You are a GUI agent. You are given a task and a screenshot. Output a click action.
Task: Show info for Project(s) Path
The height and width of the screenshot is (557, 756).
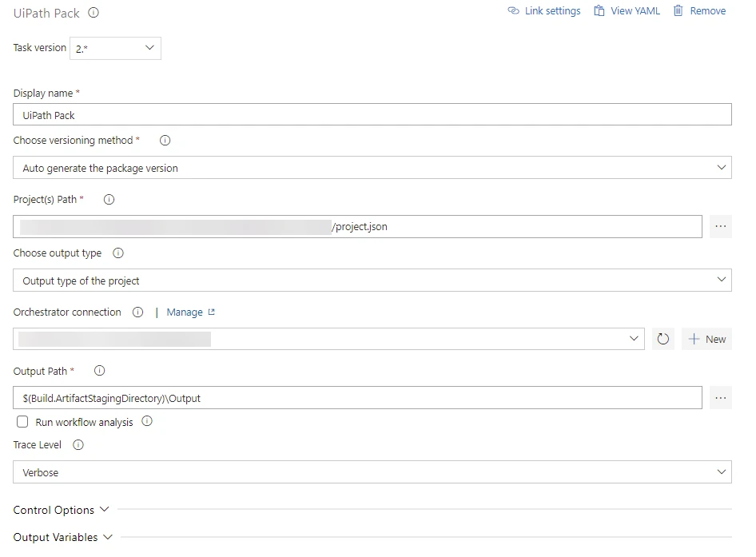[109, 200]
